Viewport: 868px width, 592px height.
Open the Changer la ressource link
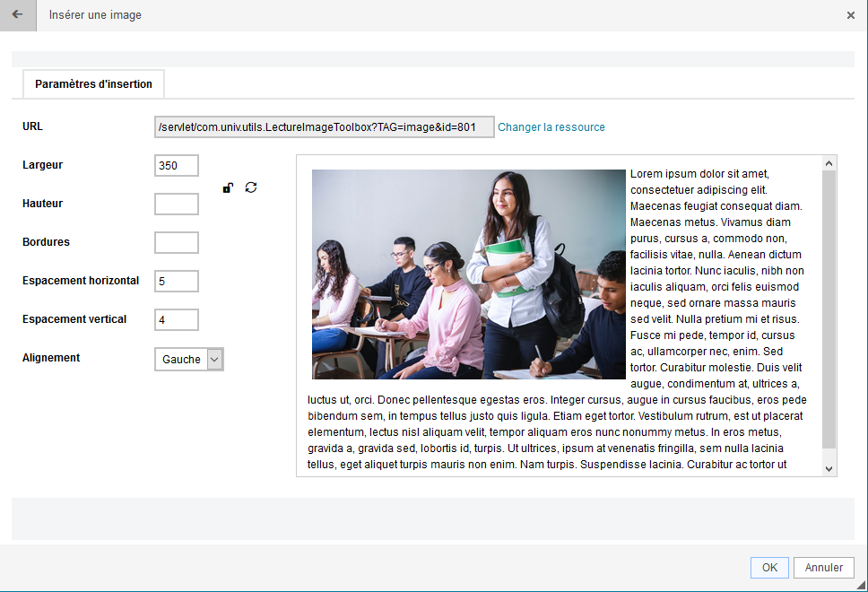551,127
